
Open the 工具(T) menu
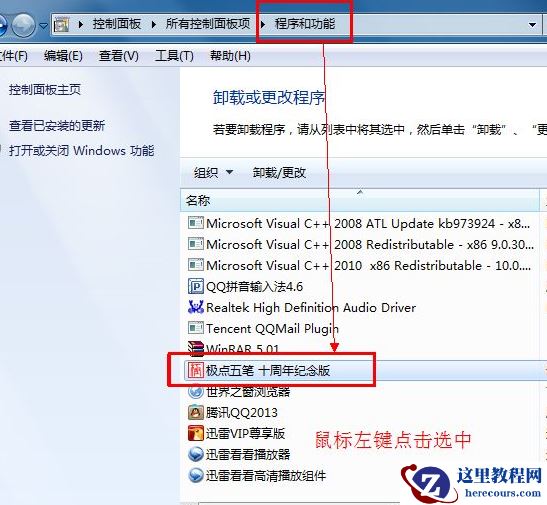click(x=174, y=56)
